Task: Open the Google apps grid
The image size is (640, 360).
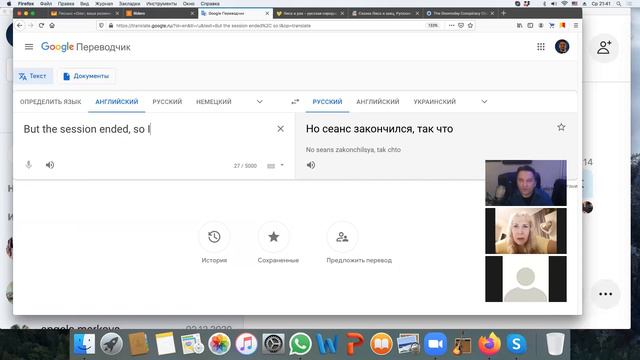Action: (x=541, y=47)
